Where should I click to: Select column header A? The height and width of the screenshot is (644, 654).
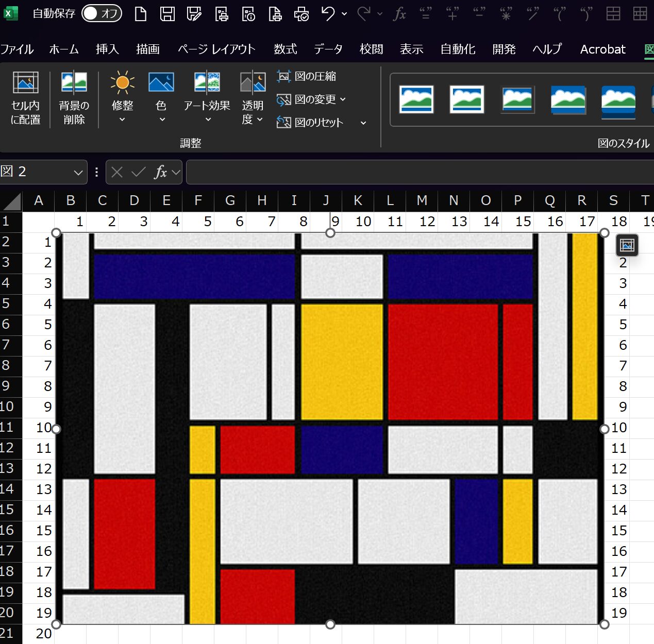(39, 201)
